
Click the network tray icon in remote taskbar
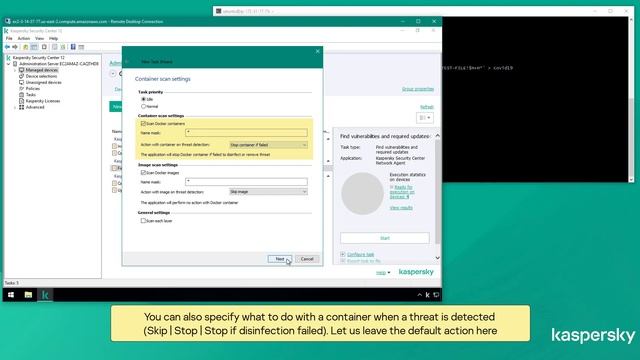click(x=436, y=295)
